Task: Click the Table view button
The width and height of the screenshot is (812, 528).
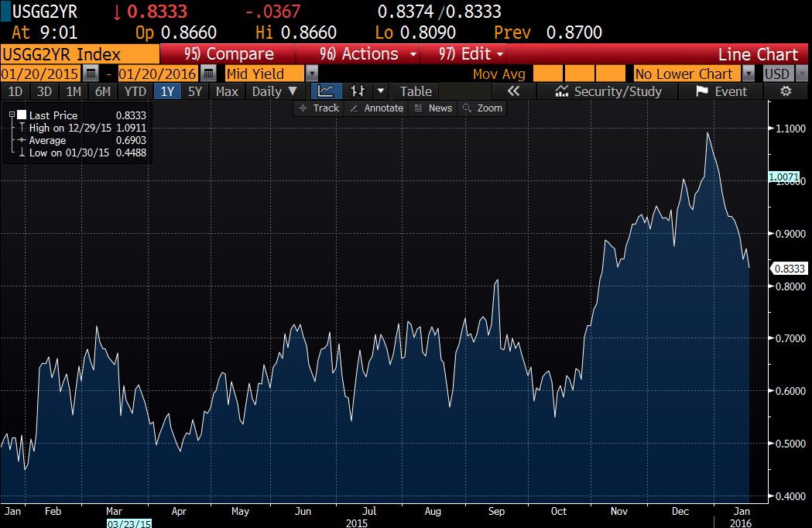Action: pos(416,91)
